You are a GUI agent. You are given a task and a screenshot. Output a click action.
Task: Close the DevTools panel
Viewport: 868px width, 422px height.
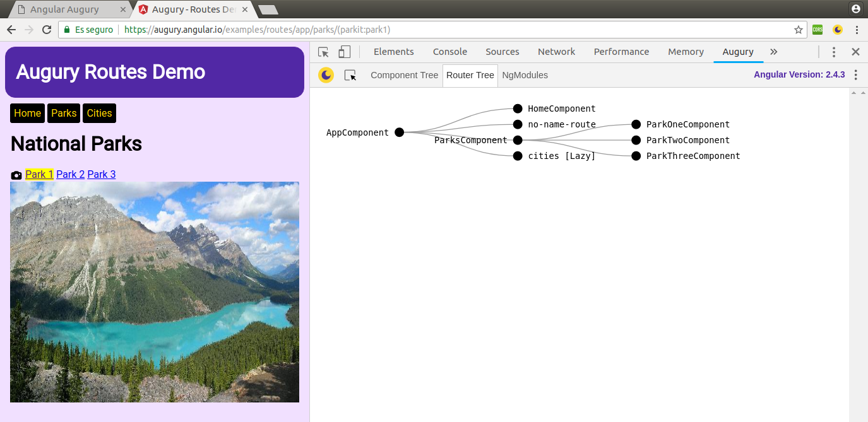855,52
